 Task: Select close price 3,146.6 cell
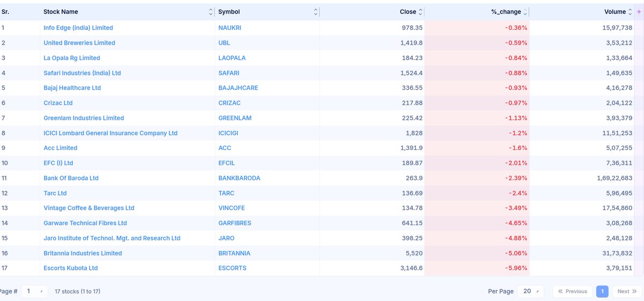coord(372,268)
